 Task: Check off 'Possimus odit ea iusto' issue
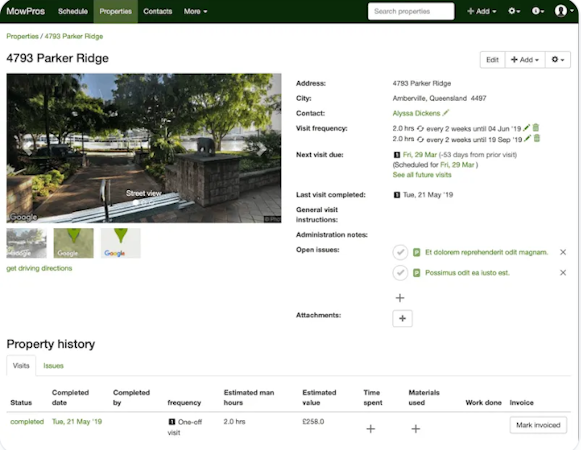400,273
